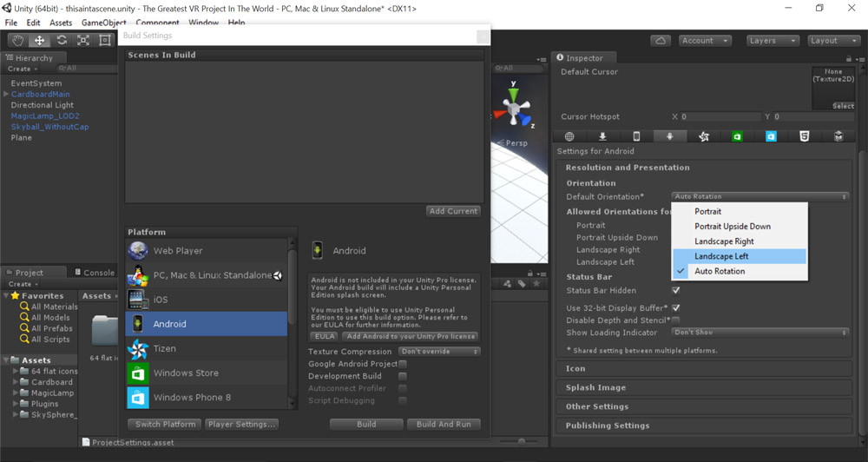Screen dimensions: 868x462
Task: Select the Rotate tool in toolbar
Action: [62, 40]
